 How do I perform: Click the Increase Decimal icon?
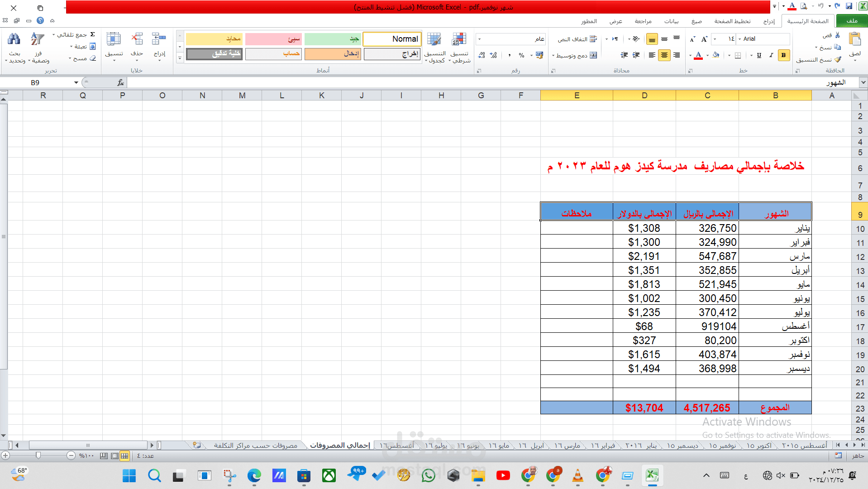(x=493, y=55)
